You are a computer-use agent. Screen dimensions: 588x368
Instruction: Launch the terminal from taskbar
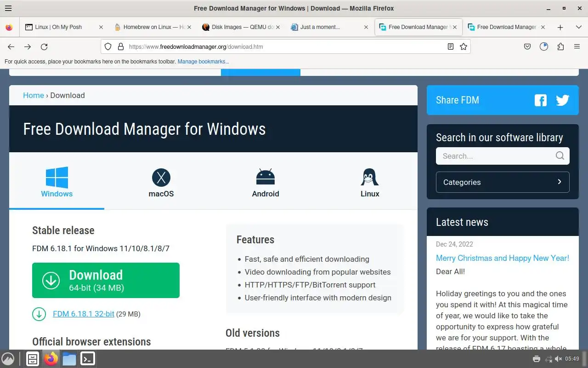click(x=88, y=359)
